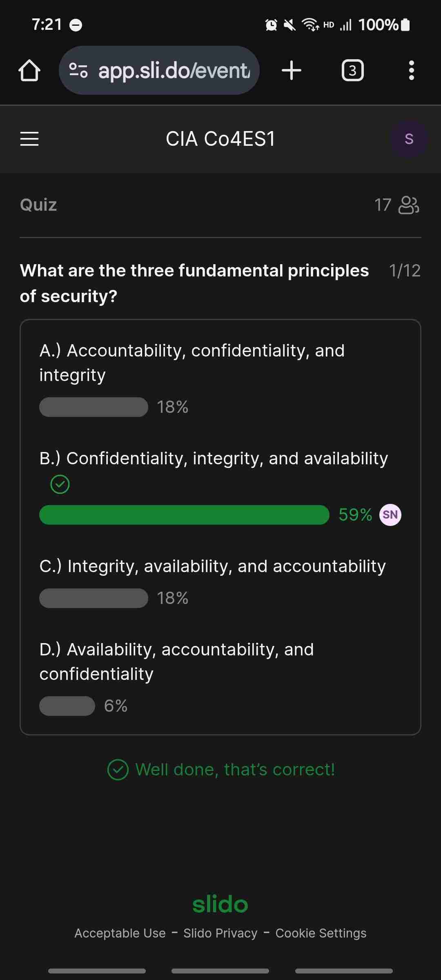The height and width of the screenshot is (980, 441).
Task: Open the user profile avatar S
Action: click(x=409, y=139)
